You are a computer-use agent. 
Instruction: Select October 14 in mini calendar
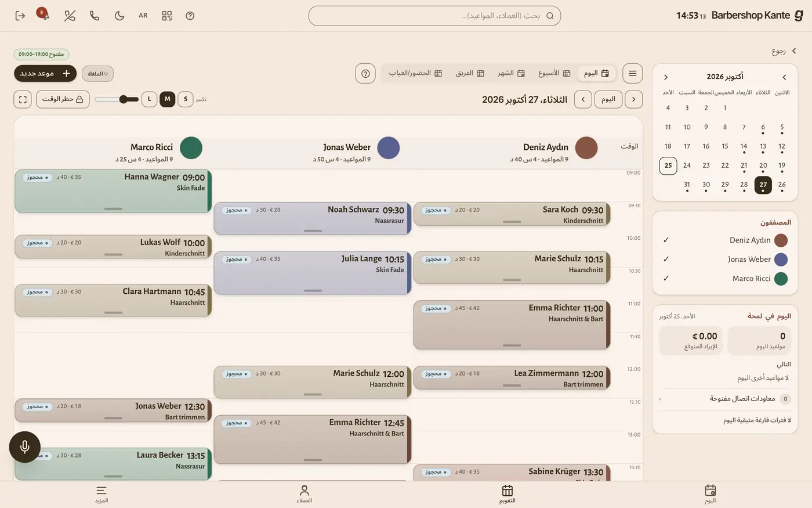[x=744, y=146]
